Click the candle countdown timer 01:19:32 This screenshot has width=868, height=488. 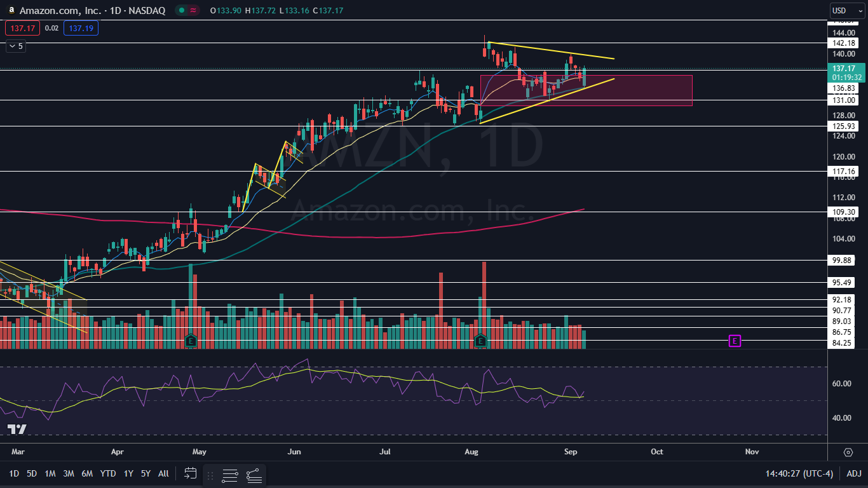tap(846, 77)
